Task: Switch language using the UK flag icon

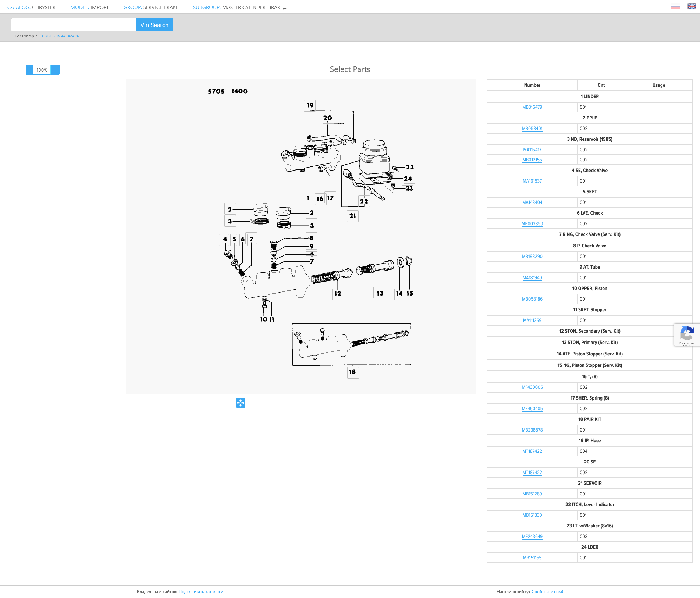Action: pyautogui.click(x=692, y=7)
